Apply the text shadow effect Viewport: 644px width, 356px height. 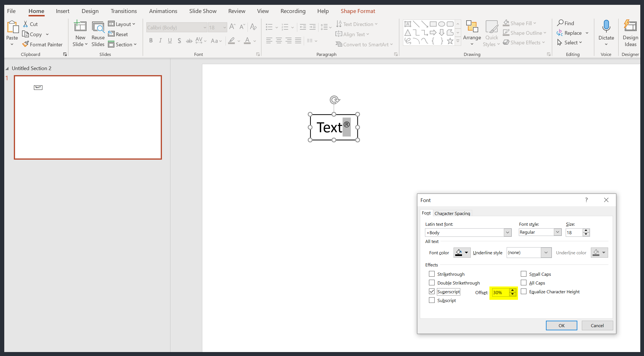179,40
